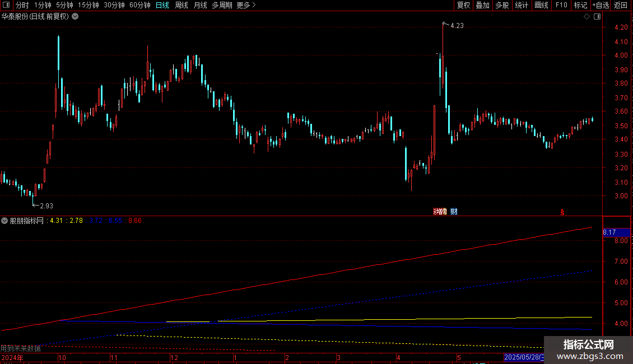Expand the 股朋指标网 indicator dropdown

4,221
